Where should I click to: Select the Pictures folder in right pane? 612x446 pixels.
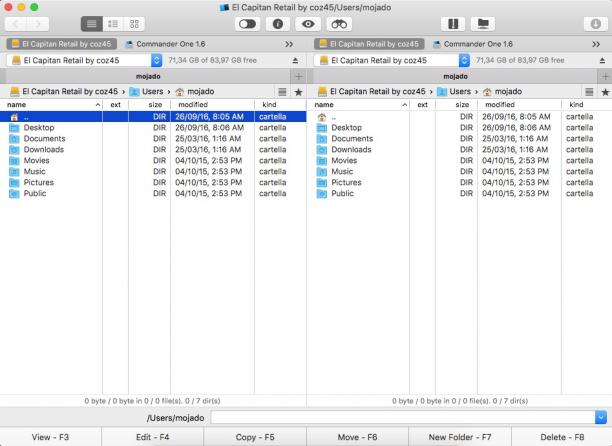point(459,182)
